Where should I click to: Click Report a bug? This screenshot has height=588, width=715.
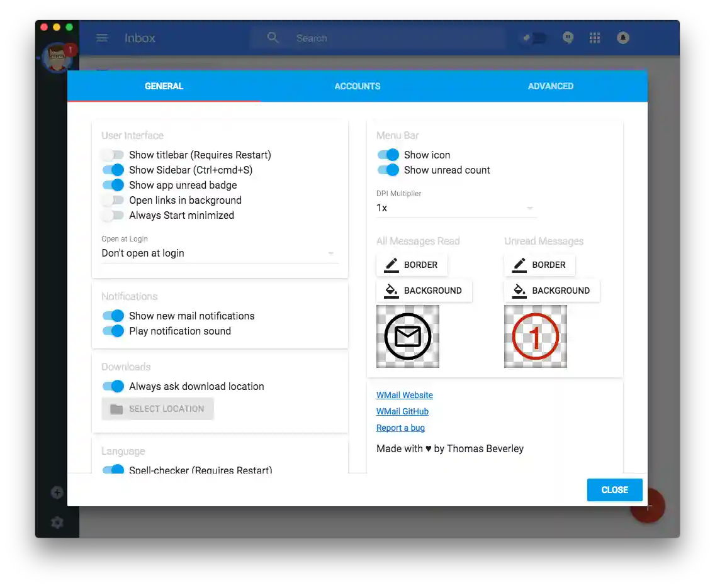(x=400, y=428)
